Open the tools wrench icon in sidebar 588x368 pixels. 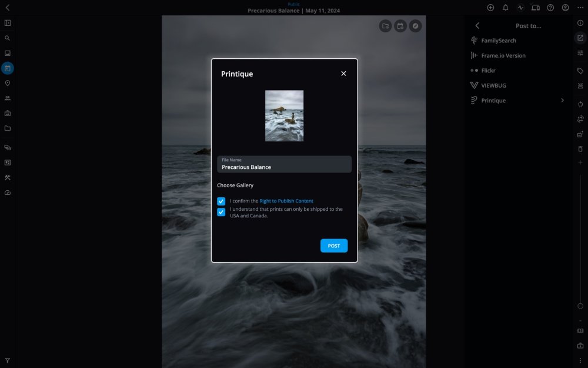point(8,178)
